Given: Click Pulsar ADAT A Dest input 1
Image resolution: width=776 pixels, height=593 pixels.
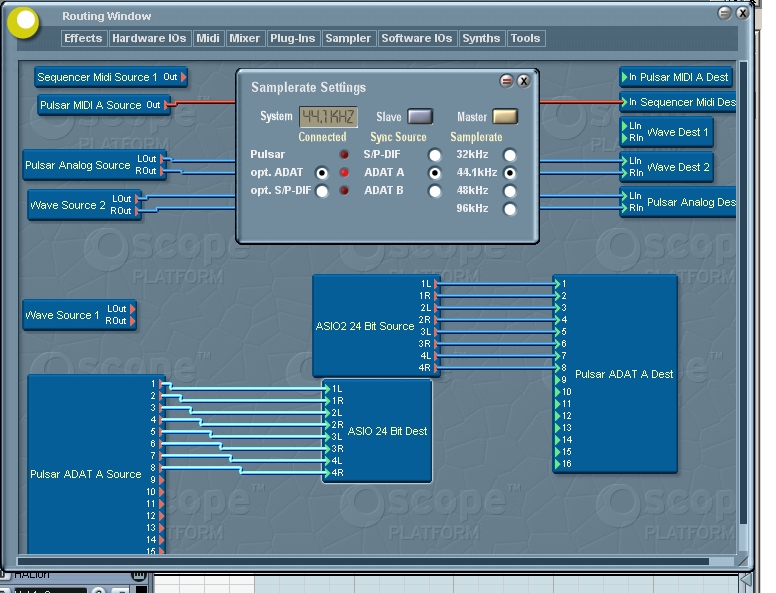Looking at the screenshot, I should coord(557,284).
